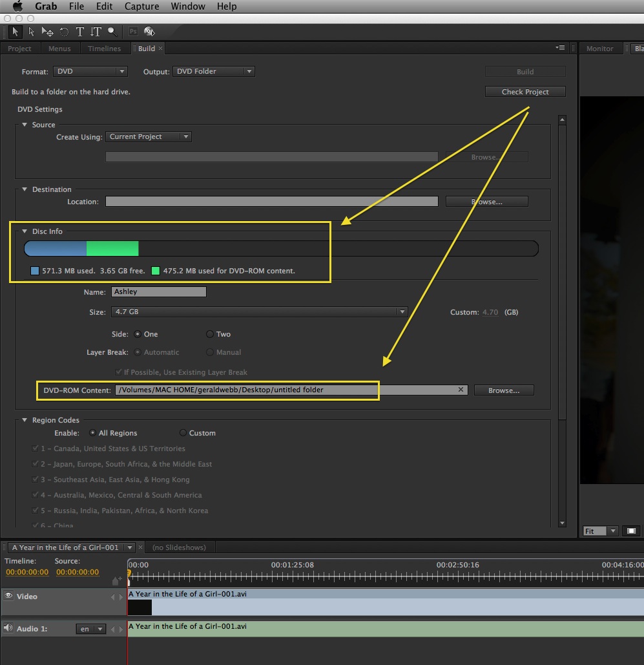Image resolution: width=644 pixels, height=665 pixels.
Task: Go to next Video track clip arrow
Action: pos(121,596)
